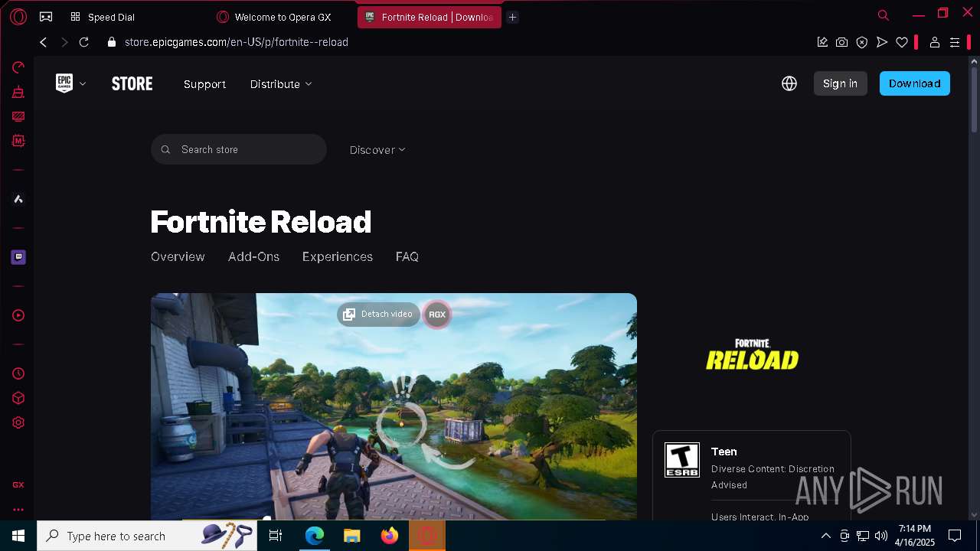The height and width of the screenshot is (551, 980).
Task: Open Extensions cube icon in sidebar
Action: (x=18, y=398)
